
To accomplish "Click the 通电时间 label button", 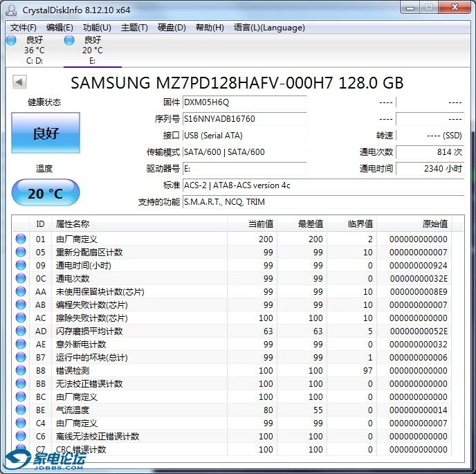I will [376, 169].
